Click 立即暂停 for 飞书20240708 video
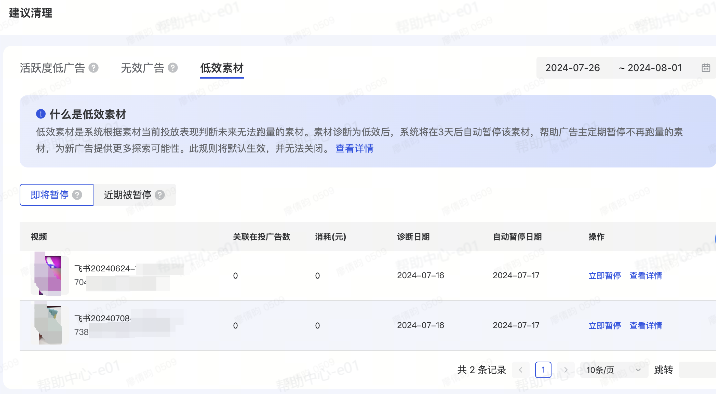 pos(605,326)
